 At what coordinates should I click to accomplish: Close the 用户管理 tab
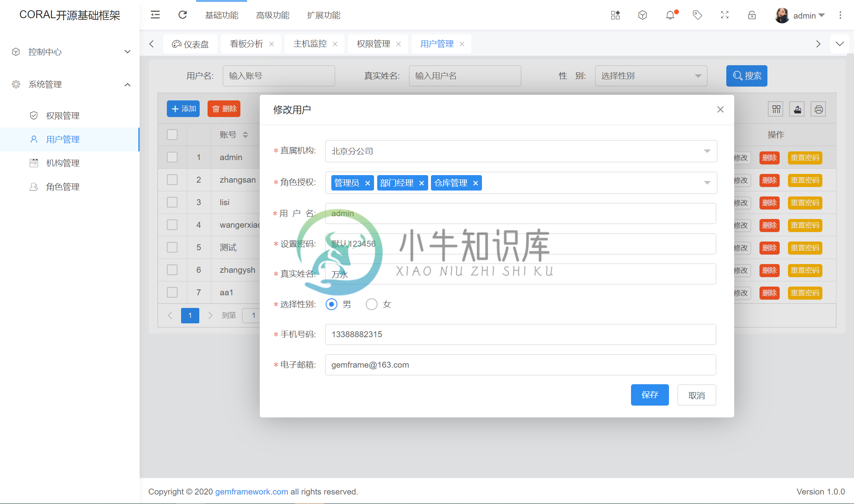(462, 44)
